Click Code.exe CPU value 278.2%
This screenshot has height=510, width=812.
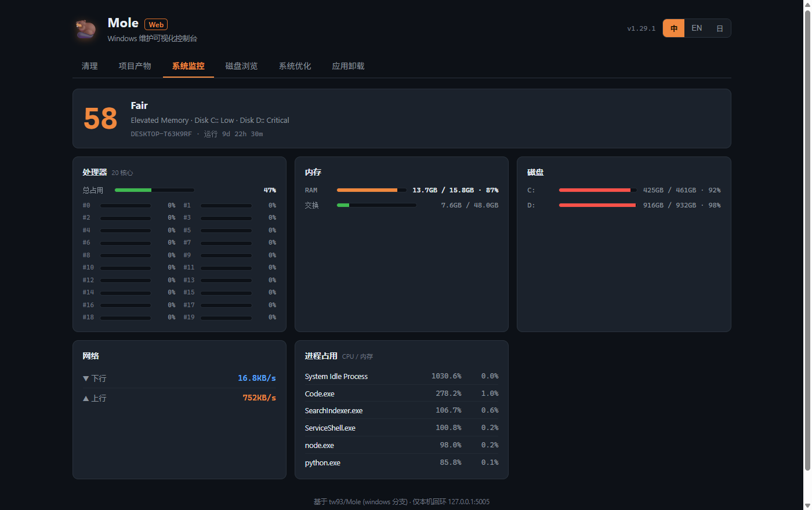(448, 394)
